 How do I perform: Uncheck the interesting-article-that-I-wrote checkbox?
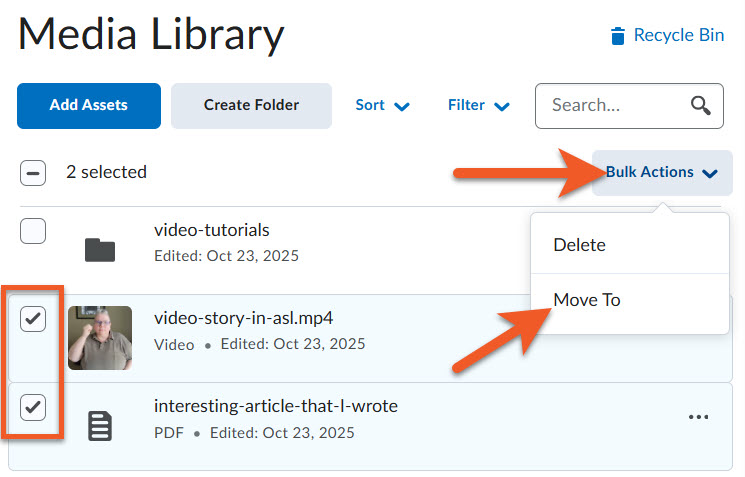coord(33,407)
